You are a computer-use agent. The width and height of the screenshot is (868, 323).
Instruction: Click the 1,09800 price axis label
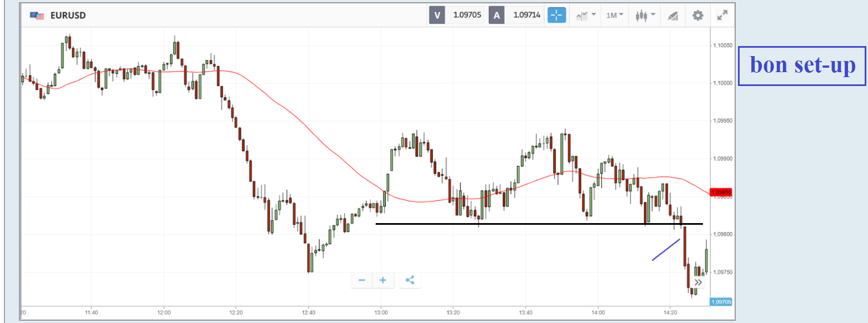pos(722,234)
